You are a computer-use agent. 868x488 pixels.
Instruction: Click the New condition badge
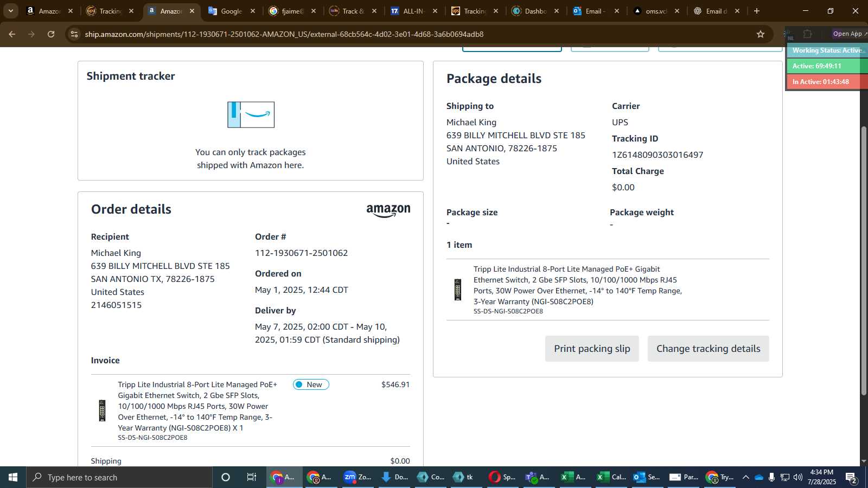point(311,384)
